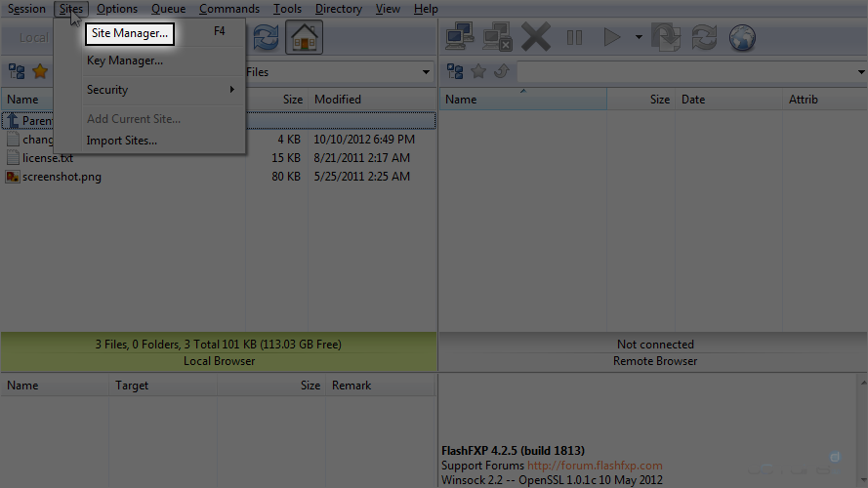Open the flashfxp forum link
The height and width of the screenshot is (488, 868).
(595, 466)
